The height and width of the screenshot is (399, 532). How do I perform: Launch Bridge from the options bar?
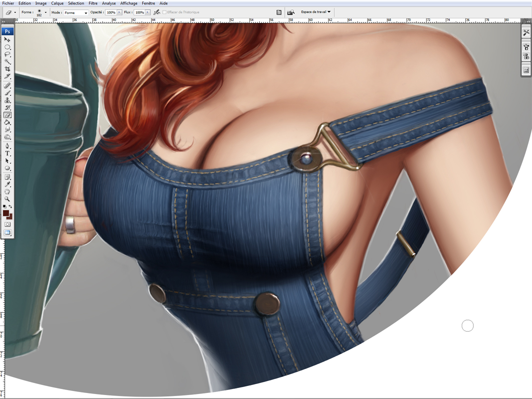[291, 12]
